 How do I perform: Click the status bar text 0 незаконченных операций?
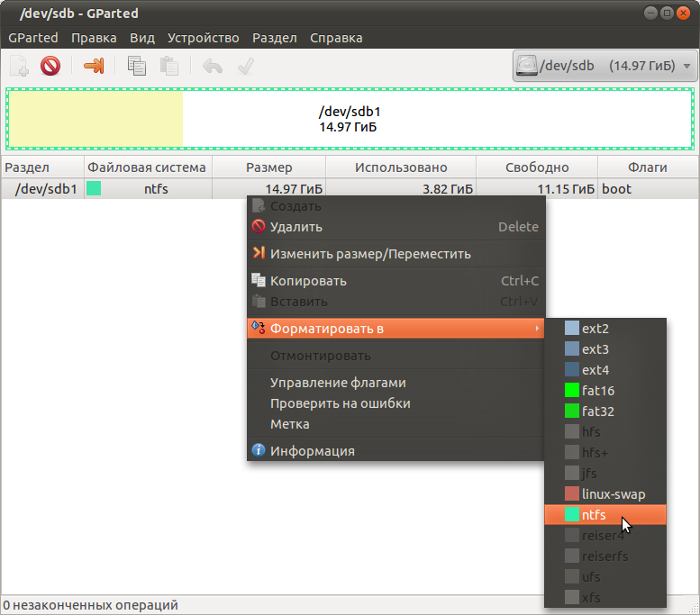(91, 605)
